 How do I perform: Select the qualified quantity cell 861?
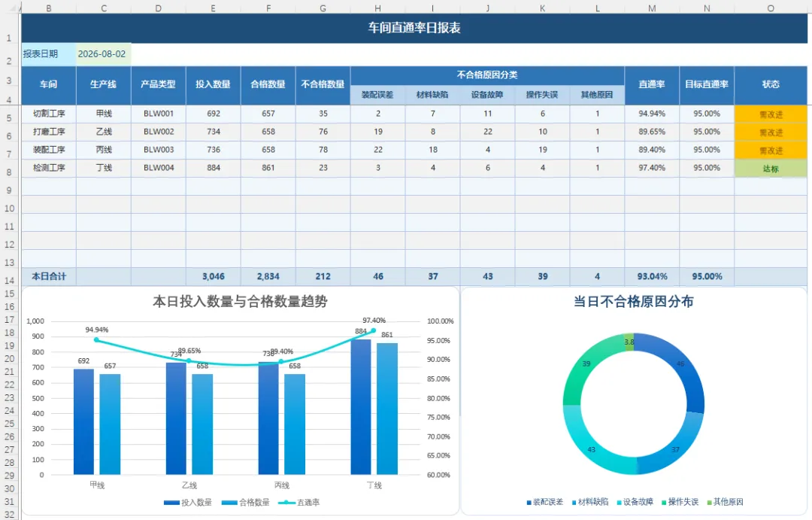[x=268, y=168]
